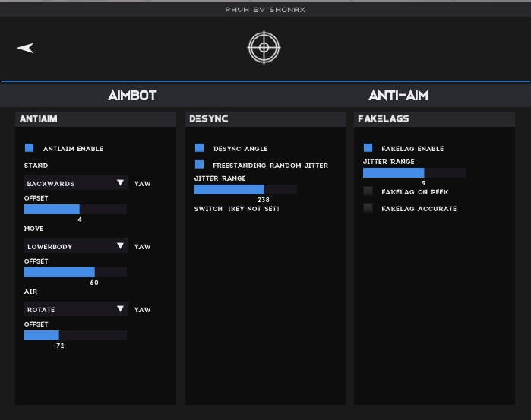Click the back arrow icon
This screenshot has width=531, height=420.
coord(26,48)
